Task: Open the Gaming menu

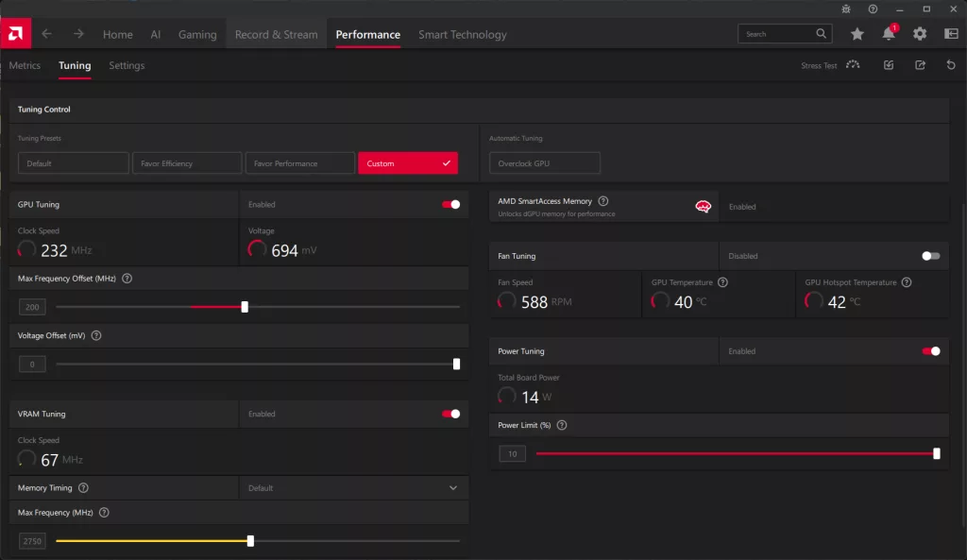Action: tap(197, 34)
